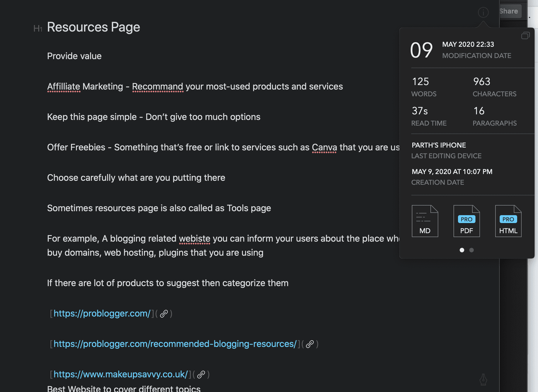Click the modification date header

coord(477,50)
